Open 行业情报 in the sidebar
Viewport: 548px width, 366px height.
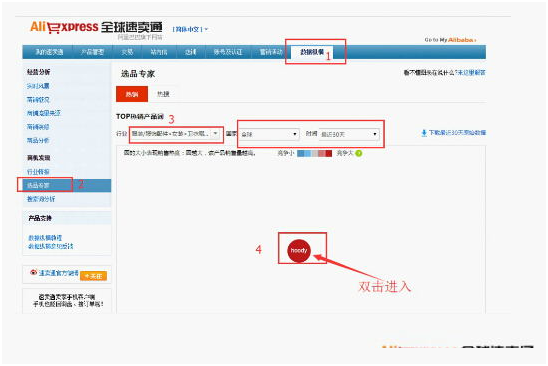pos(38,172)
